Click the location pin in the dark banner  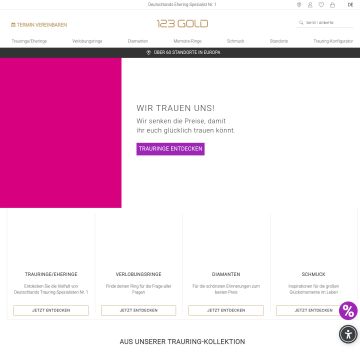149,53
